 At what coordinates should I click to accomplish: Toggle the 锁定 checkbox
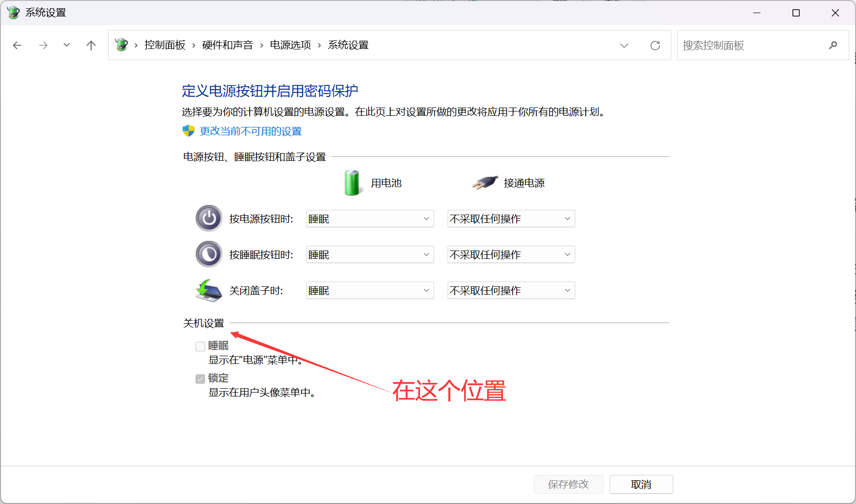click(x=200, y=379)
